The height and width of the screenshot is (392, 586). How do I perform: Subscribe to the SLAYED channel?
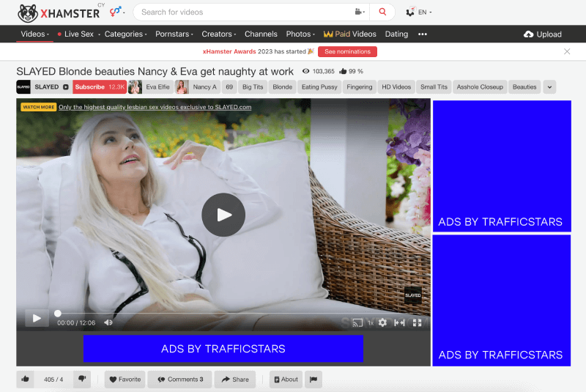click(100, 87)
